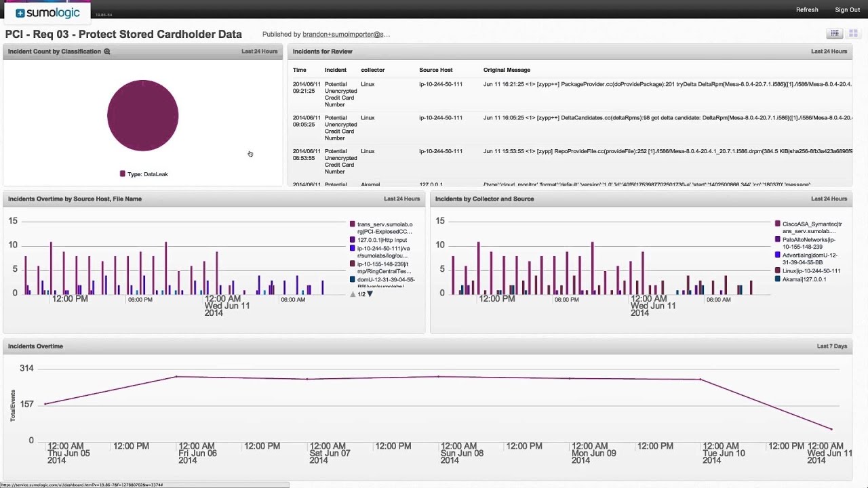Go to next legend page arrow
868x488 pixels.
pos(370,294)
